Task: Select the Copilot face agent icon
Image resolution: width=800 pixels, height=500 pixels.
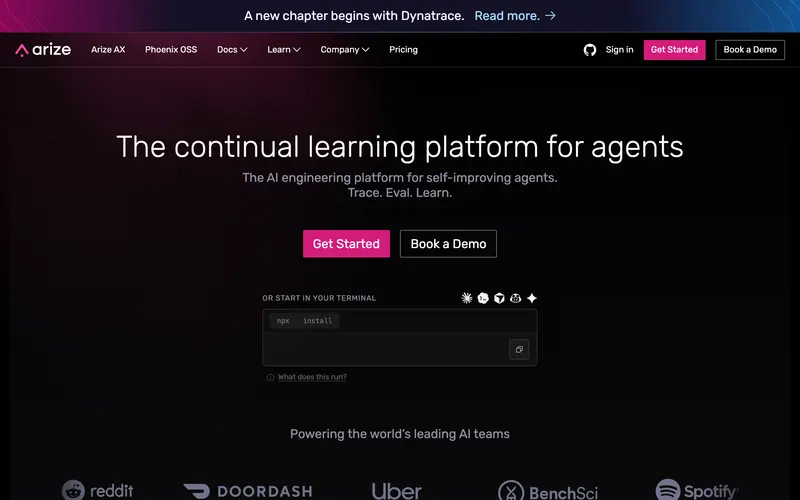Action: click(515, 298)
